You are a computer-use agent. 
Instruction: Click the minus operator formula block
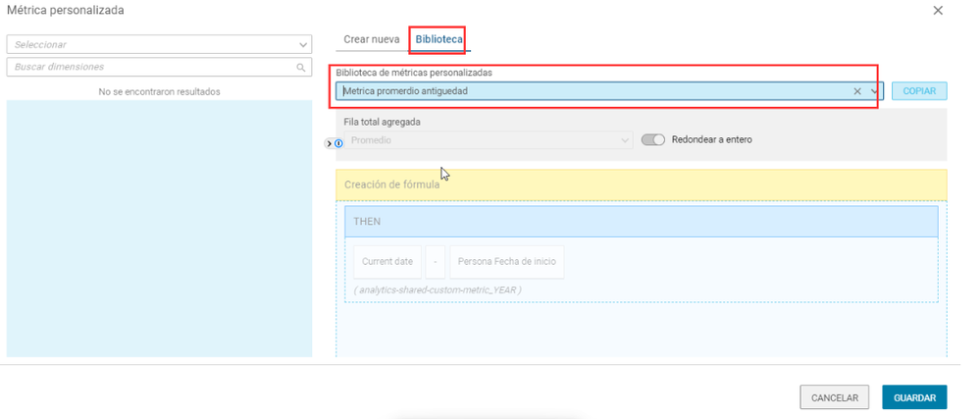click(435, 261)
